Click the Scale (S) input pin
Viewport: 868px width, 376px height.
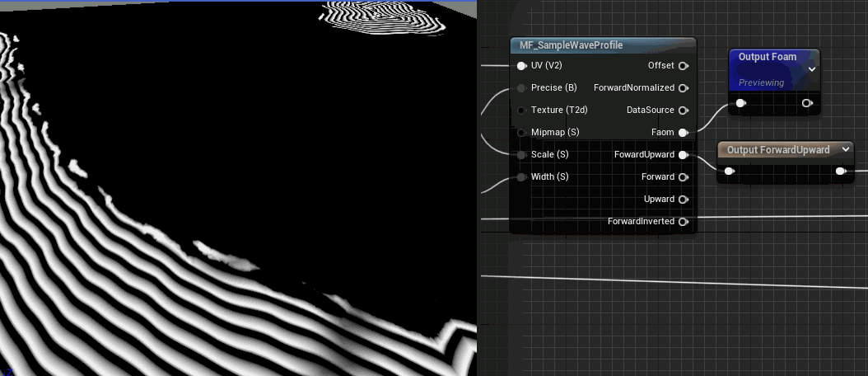point(521,155)
